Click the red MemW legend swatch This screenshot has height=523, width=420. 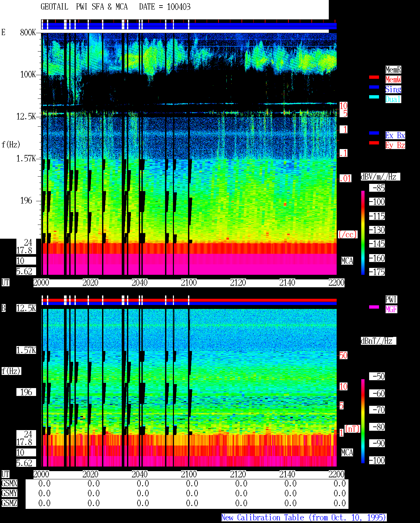374,77
